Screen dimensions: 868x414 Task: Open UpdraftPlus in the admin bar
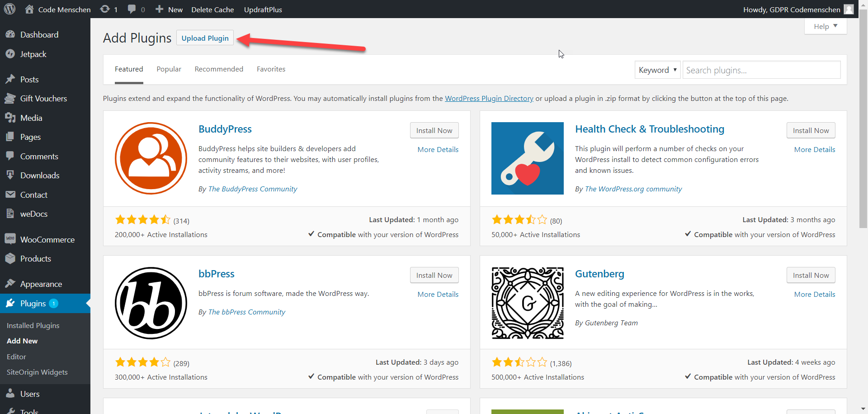(263, 9)
